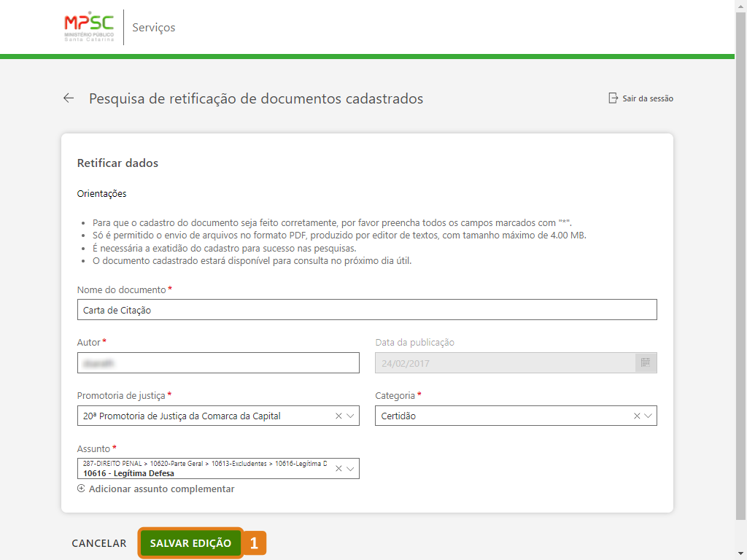Viewport: 747px width, 560px height.
Task: Expand the Categoria dropdown arrow
Action: coord(648,416)
